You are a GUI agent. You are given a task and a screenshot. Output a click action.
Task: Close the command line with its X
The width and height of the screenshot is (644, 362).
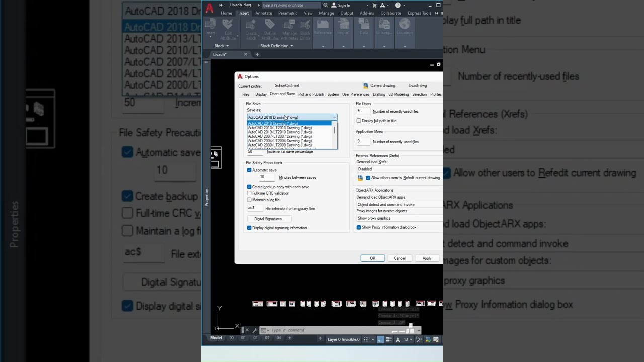247,330
